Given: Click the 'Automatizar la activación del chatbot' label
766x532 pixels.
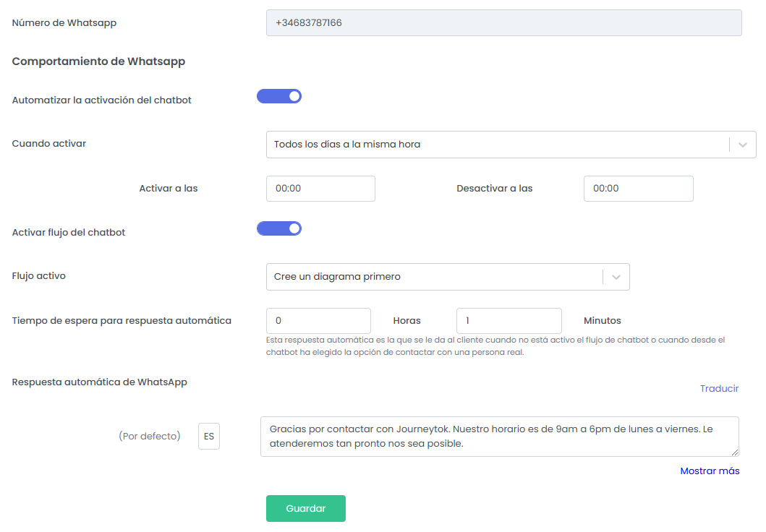Looking at the screenshot, I should click(x=102, y=100).
